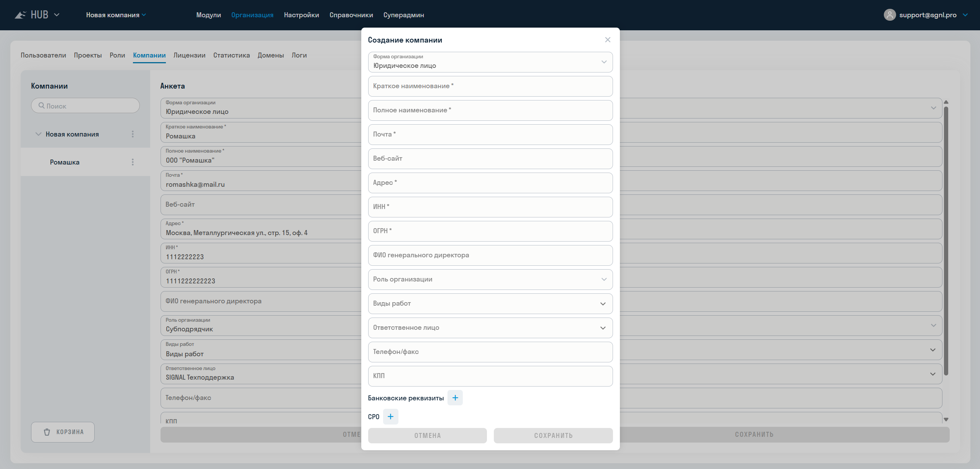This screenshot has height=469, width=980.
Task: Add СРО entry with plus icon
Action: [390, 416]
